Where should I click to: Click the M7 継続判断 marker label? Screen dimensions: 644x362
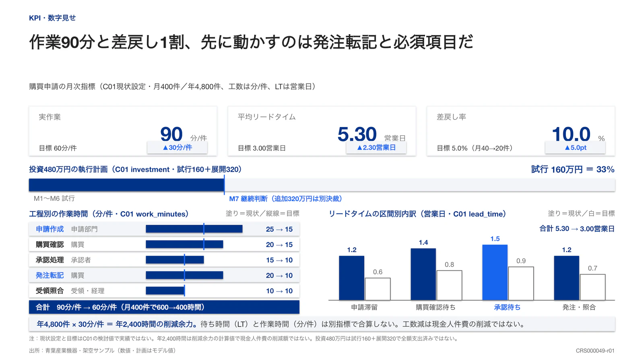287,199
